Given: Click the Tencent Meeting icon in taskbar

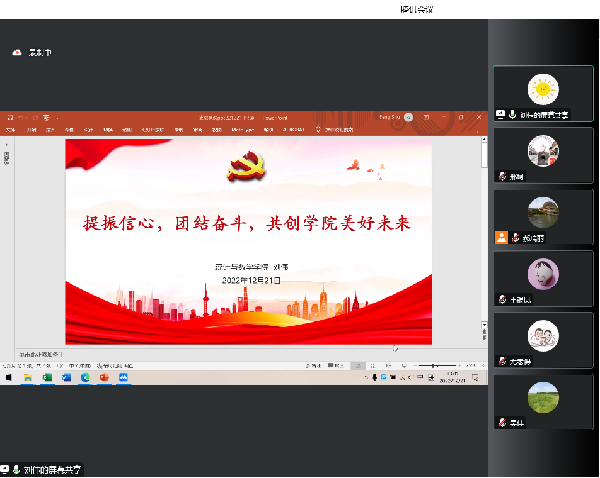Looking at the screenshot, I should tap(123, 378).
